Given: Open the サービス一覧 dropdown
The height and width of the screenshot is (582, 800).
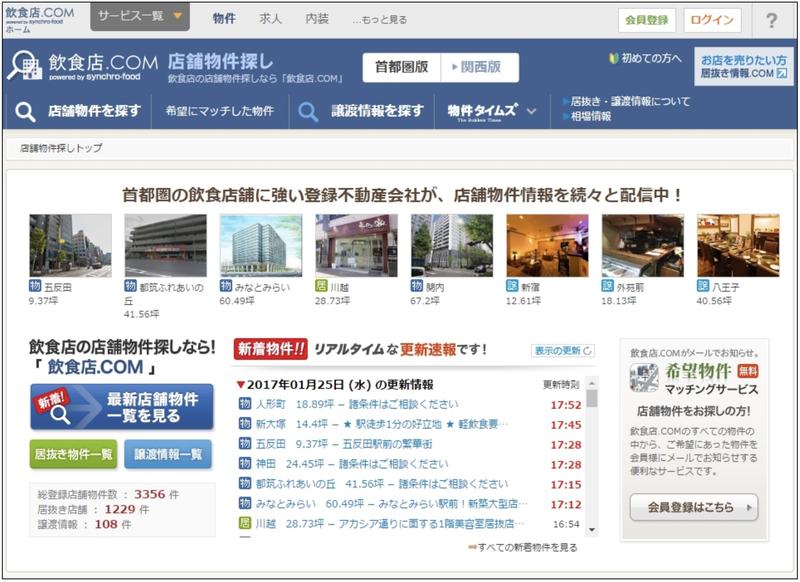Looking at the screenshot, I should 140,17.
